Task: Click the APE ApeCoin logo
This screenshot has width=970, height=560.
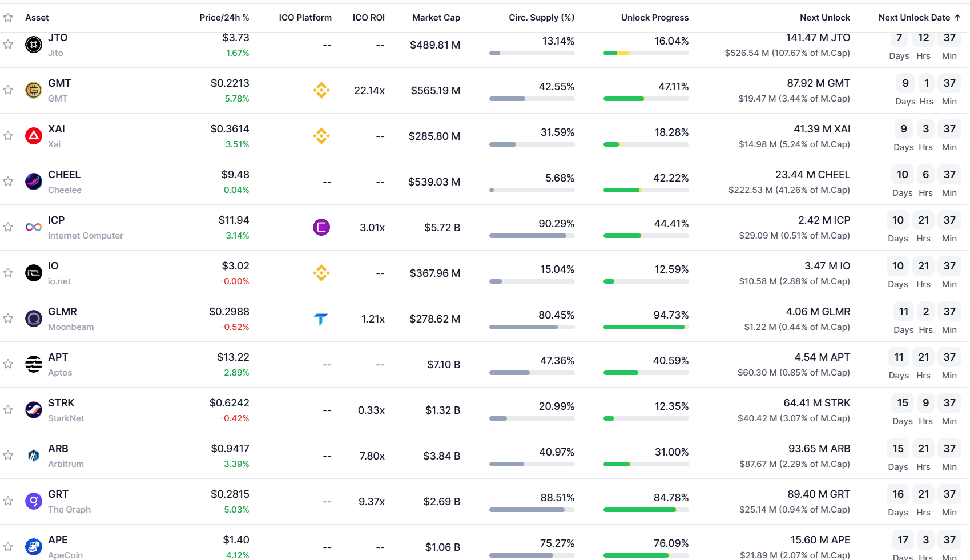Action: click(34, 546)
